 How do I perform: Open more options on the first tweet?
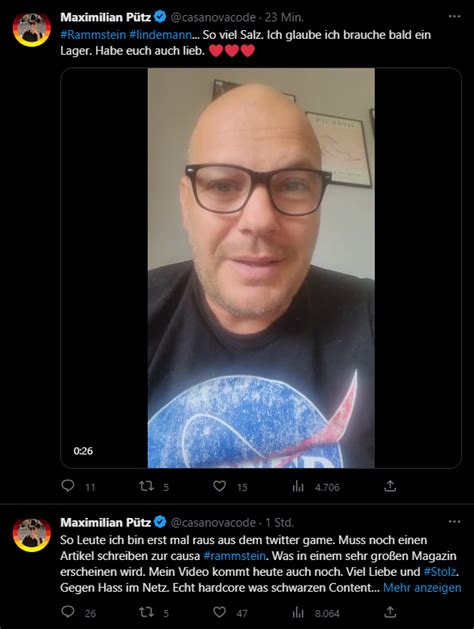pos(454,16)
